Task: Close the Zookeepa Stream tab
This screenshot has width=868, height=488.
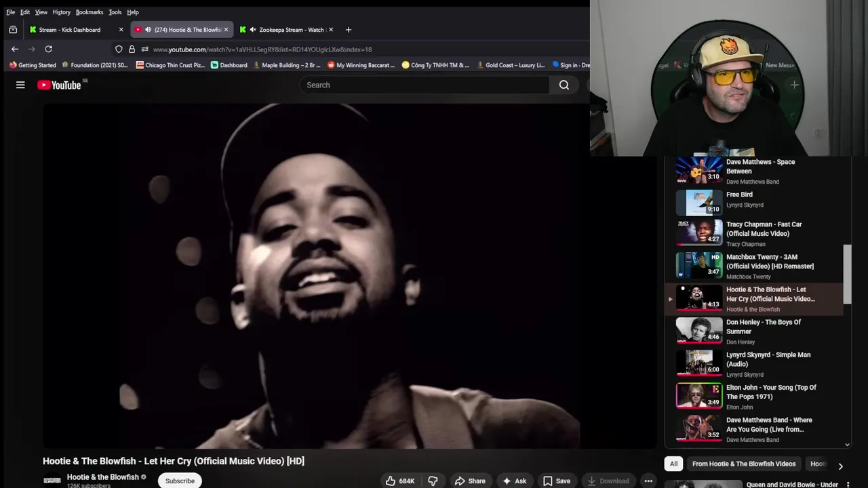Action: pos(331,30)
